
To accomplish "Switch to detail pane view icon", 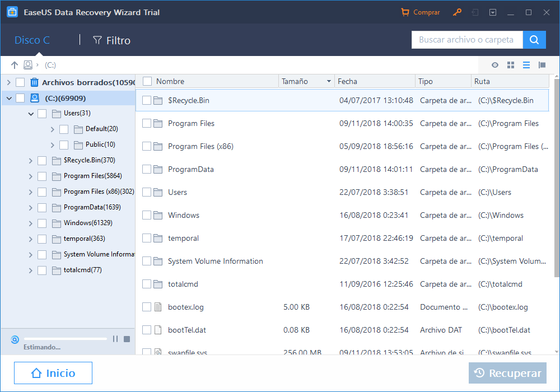I will tap(542, 65).
